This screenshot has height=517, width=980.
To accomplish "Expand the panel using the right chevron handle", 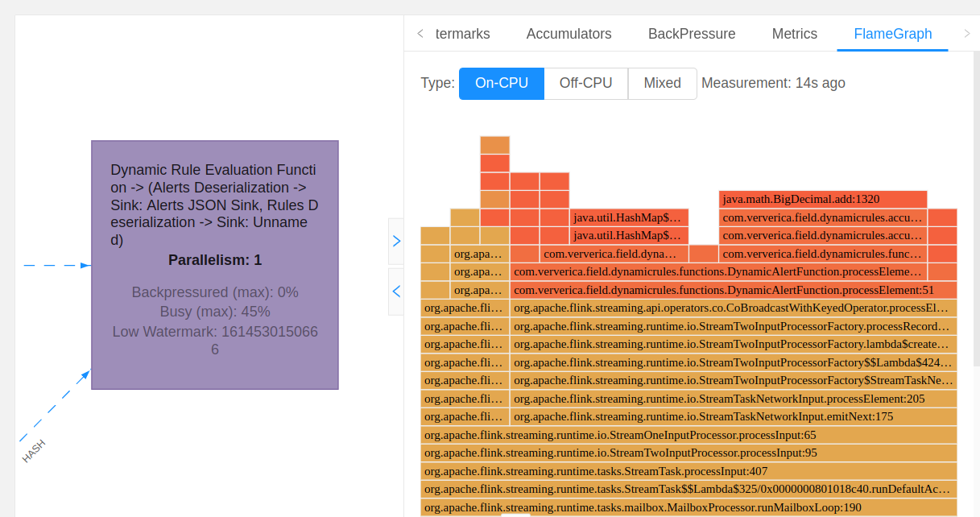I will click(x=395, y=241).
